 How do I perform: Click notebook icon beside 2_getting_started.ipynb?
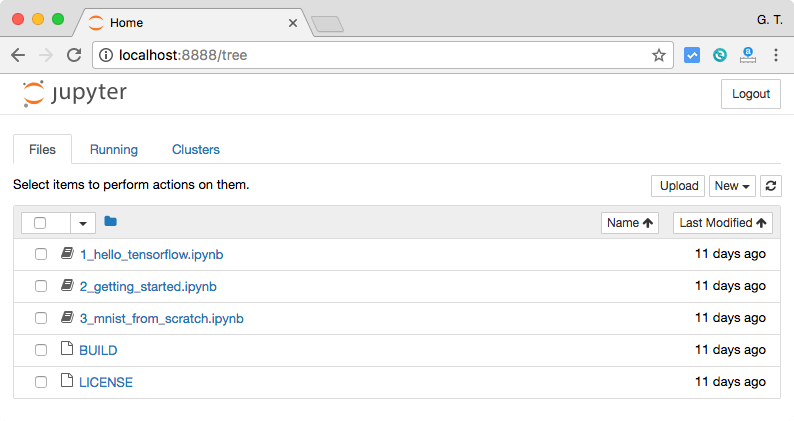pos(67,285)
